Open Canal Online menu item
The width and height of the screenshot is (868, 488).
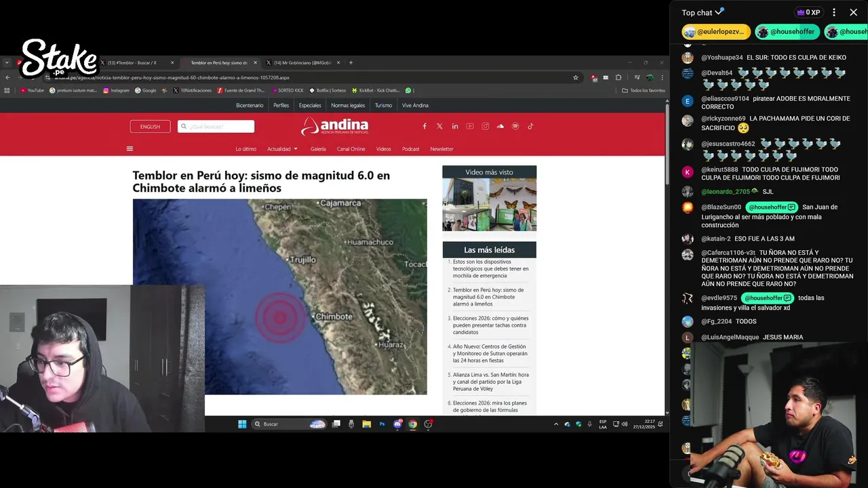tap(351, 149)
